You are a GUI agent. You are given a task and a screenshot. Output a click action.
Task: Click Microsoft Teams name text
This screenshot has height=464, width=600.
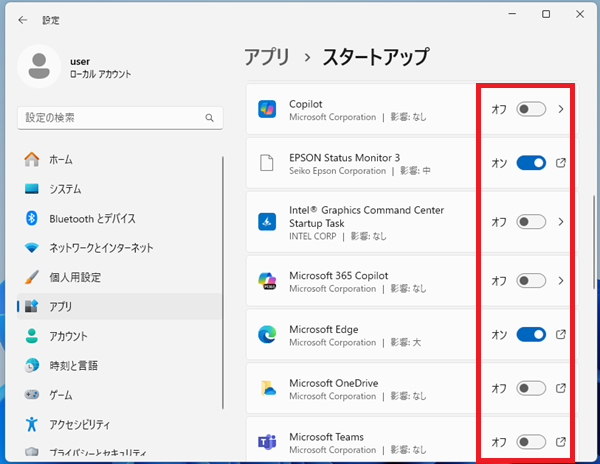(x=326, y=437)
